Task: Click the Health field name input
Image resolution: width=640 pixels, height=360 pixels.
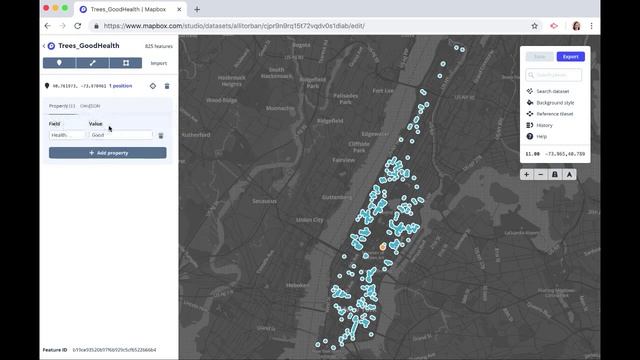Action: click(x=67, y=135)
